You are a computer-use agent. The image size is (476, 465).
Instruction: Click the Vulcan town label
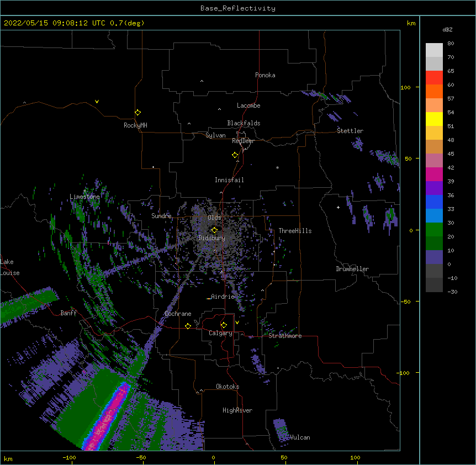[300, 437]
